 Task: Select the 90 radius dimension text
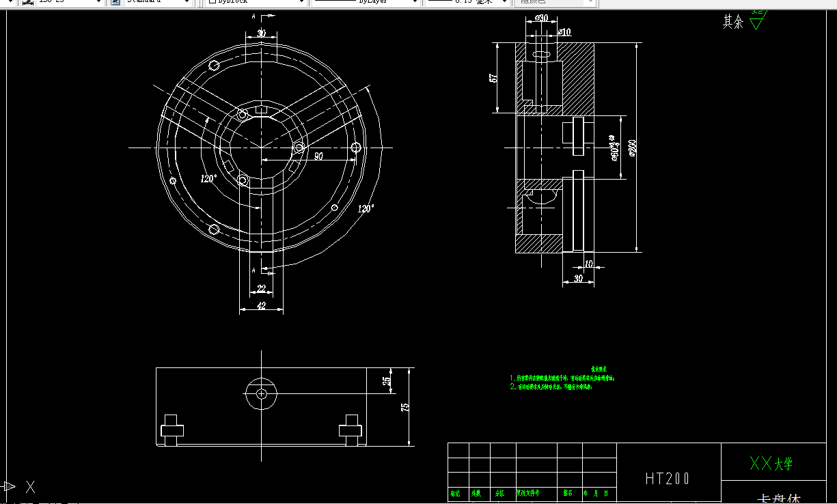click(x=318, y=156)
